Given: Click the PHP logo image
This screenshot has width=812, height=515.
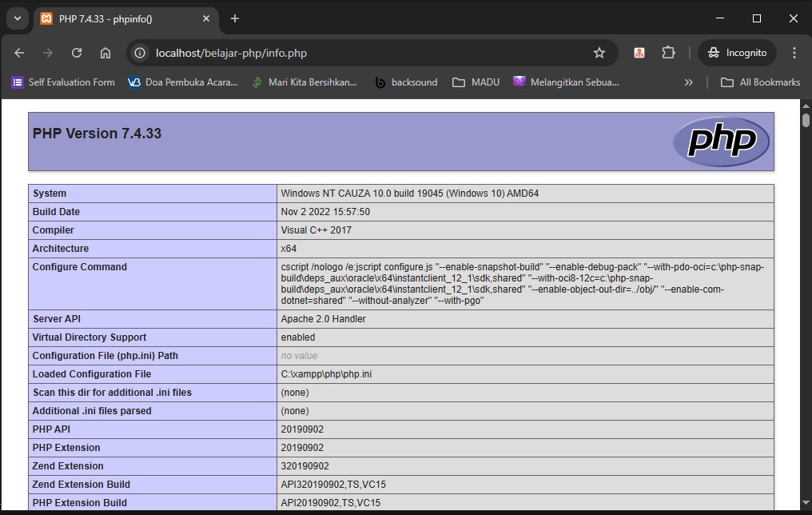Looking at the screenshot, I should coord(721,142).
